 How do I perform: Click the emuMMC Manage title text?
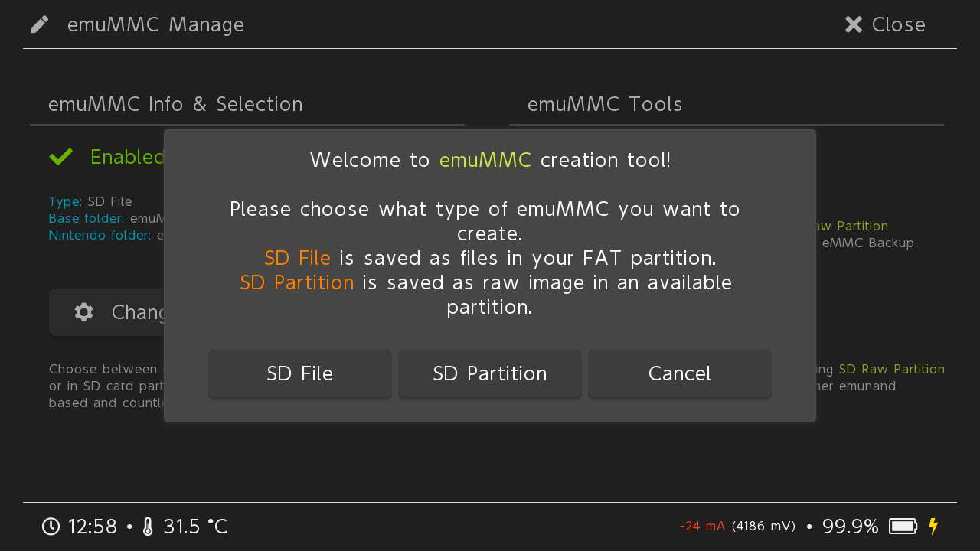coord(155,24)
